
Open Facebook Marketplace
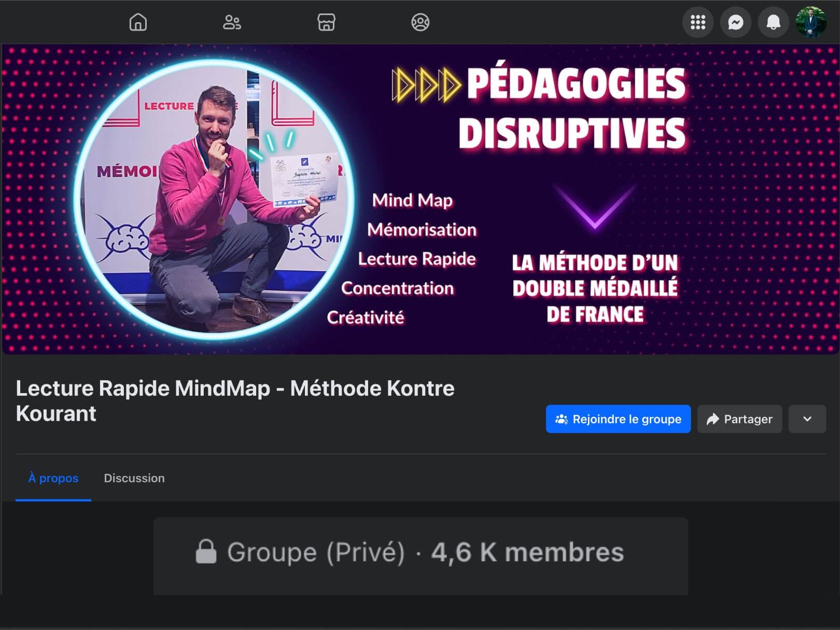327,22
